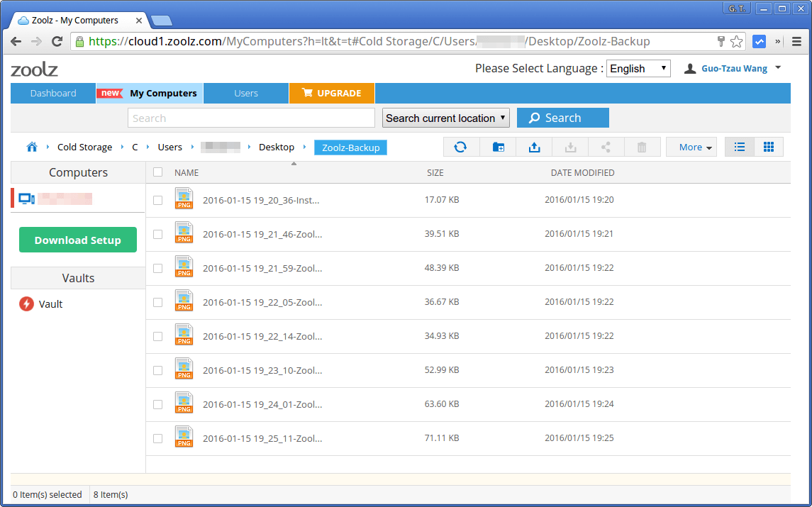Click the Download Setup button
Image resolution: width=812 pixels, height=507 pixels.
pyautogui.click(x=78, y=240)
